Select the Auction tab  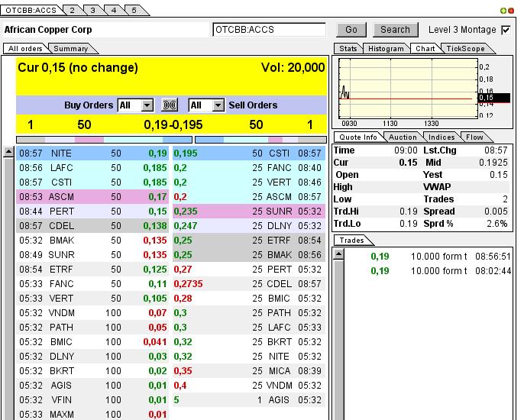tap(403, 137)
